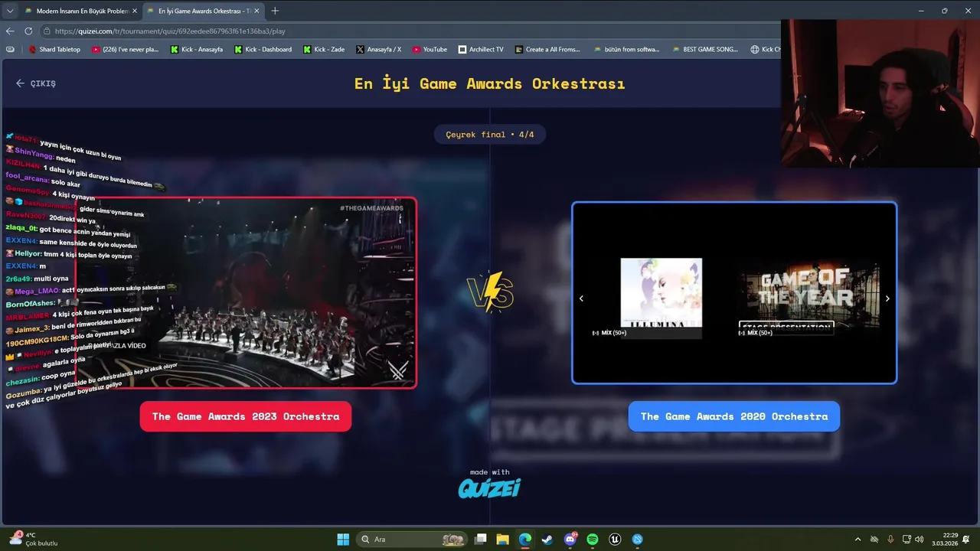Open the Kick - Anasayfa bookmark
This screenshot has width=980, height=551.
click(x=197, y=49)
